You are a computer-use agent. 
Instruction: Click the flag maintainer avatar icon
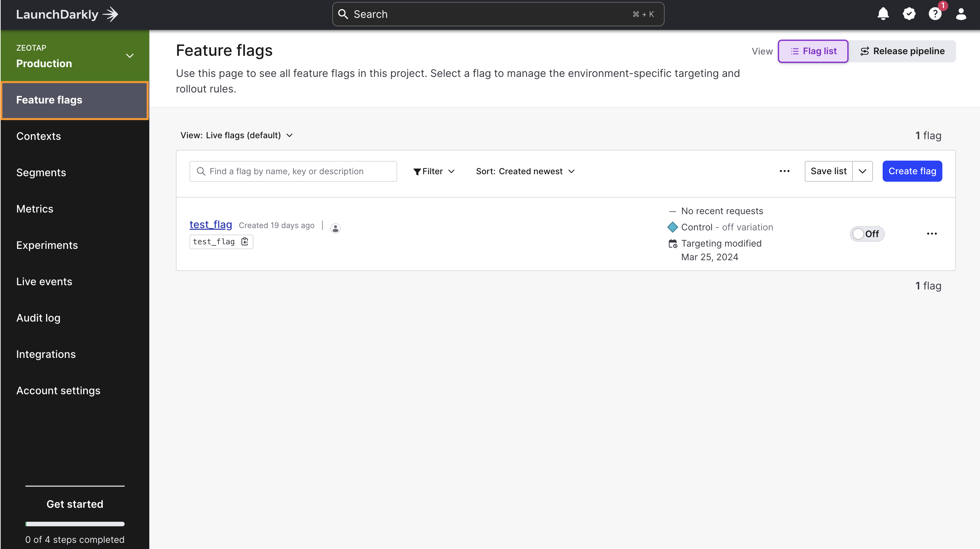click(x=335, y=228)
